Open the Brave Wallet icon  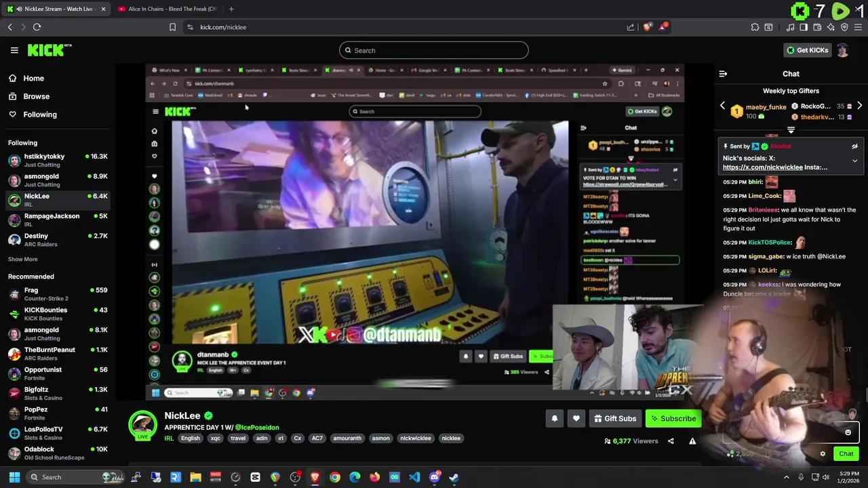point(817,27)
